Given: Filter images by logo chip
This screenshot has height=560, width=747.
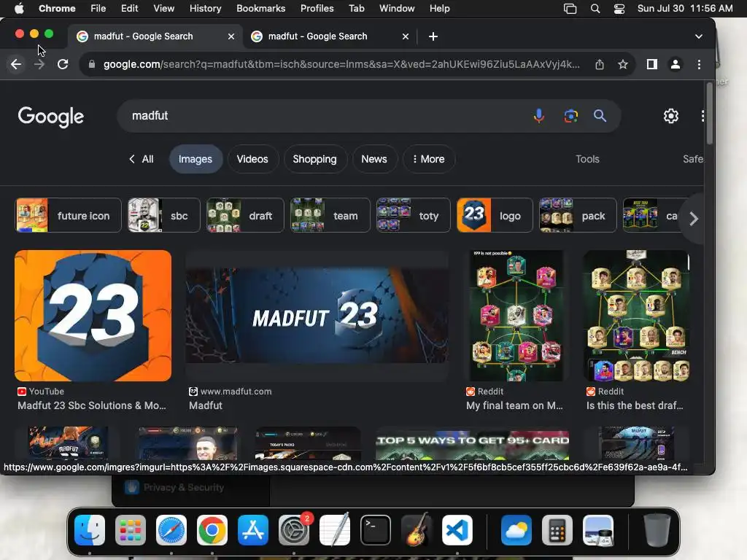Looking at the screenshot, I should click(x=495, y=216).
